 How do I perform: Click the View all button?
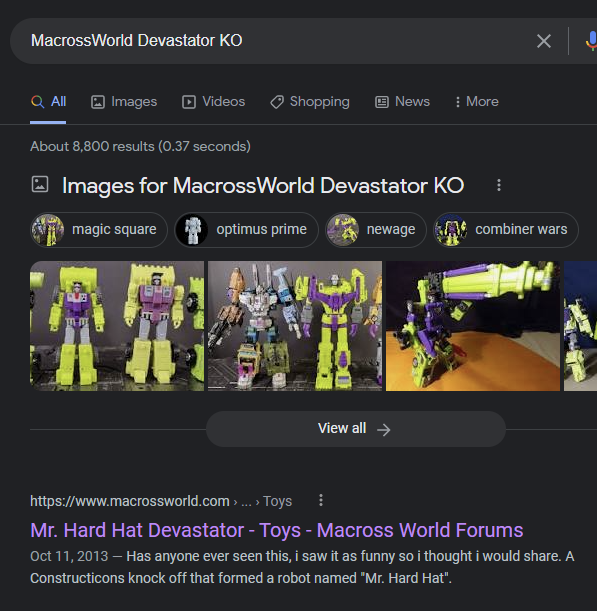pos(356,429)
